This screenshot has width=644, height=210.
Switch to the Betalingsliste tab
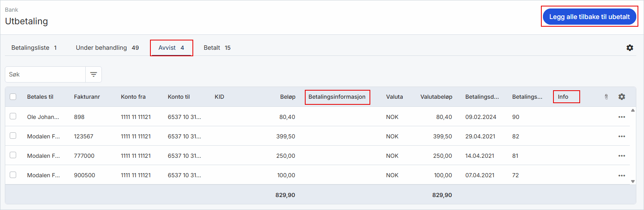click(34, 48)
